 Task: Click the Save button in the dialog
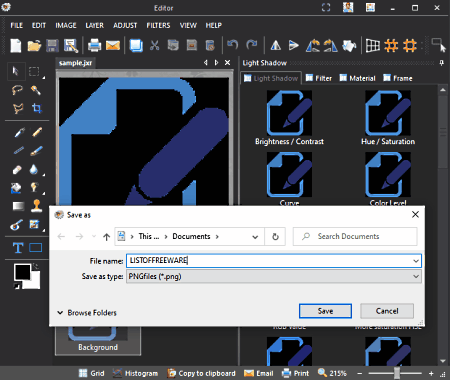click(325, 311)
